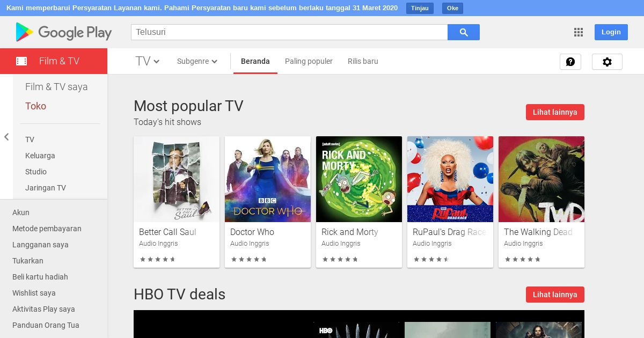Switch to the Paling populer tab
This screenshot has width=644, height=338.
coord(309,61)
